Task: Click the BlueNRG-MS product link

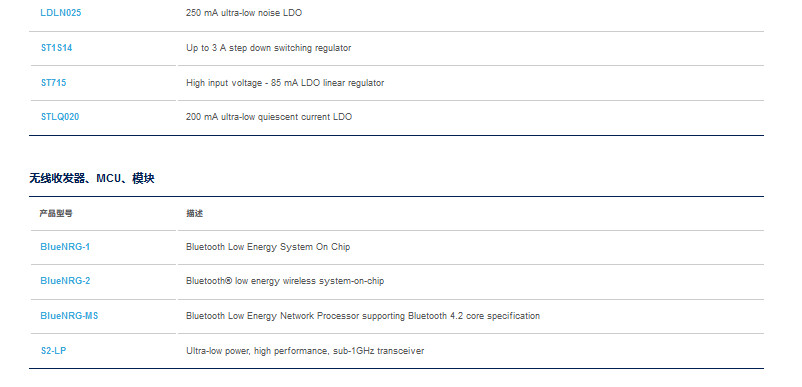Action: click(69, 316)
